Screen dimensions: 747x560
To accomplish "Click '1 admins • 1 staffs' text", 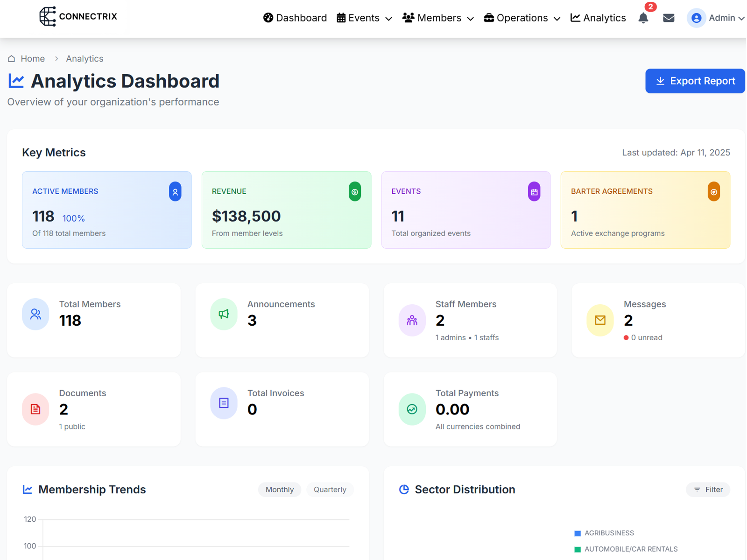I will tap(467, 338).
